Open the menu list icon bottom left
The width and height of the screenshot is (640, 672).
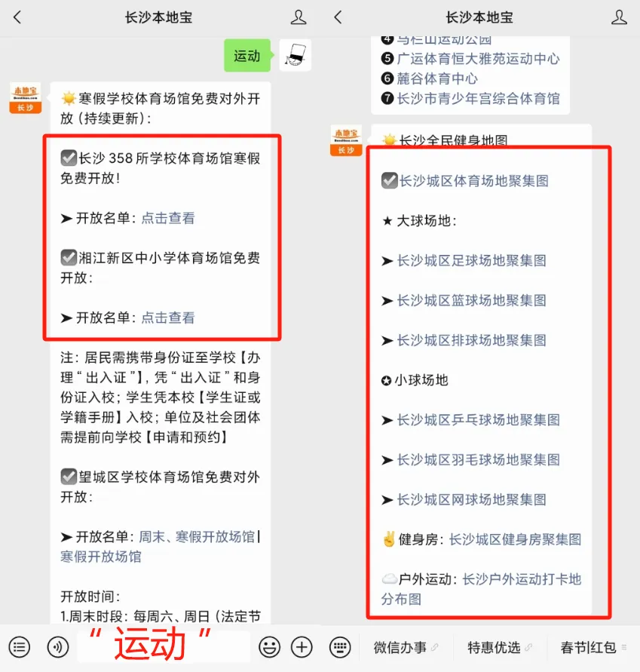click(x=20, y=646)
